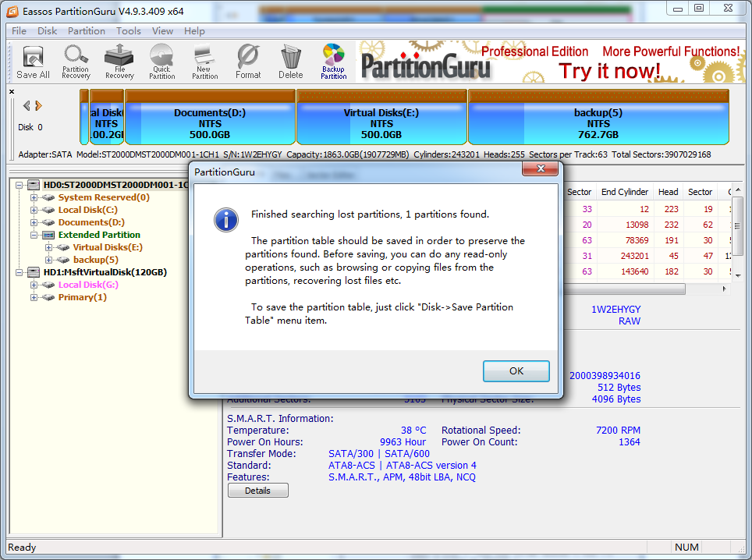The image size is (752, 560).
Task: Click the HD1 MsftVirtualDisk drive icon
Action: coord(33,272)
